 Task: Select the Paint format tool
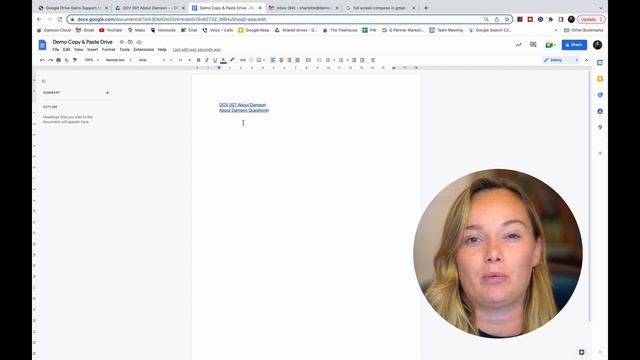pos(75,60)
